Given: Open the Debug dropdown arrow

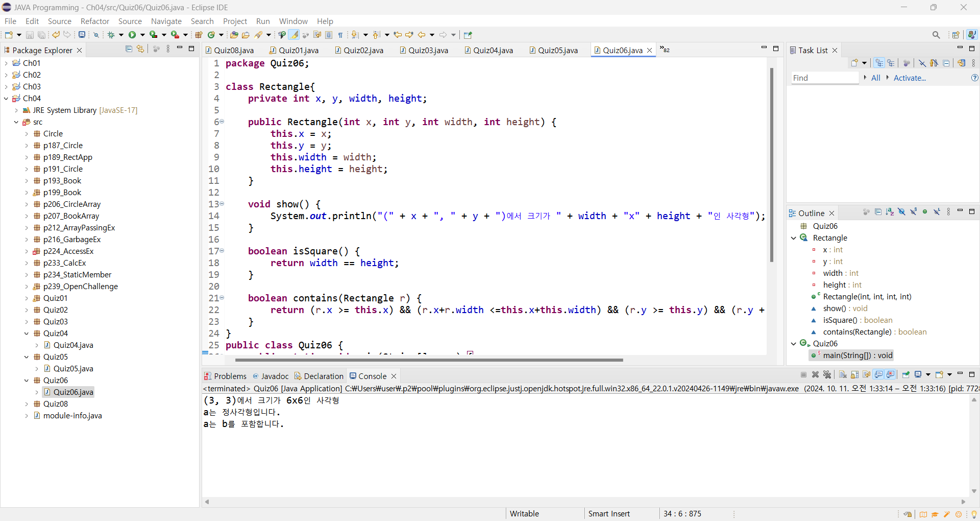Looking at the screenshot, I should tap(121, 35).
